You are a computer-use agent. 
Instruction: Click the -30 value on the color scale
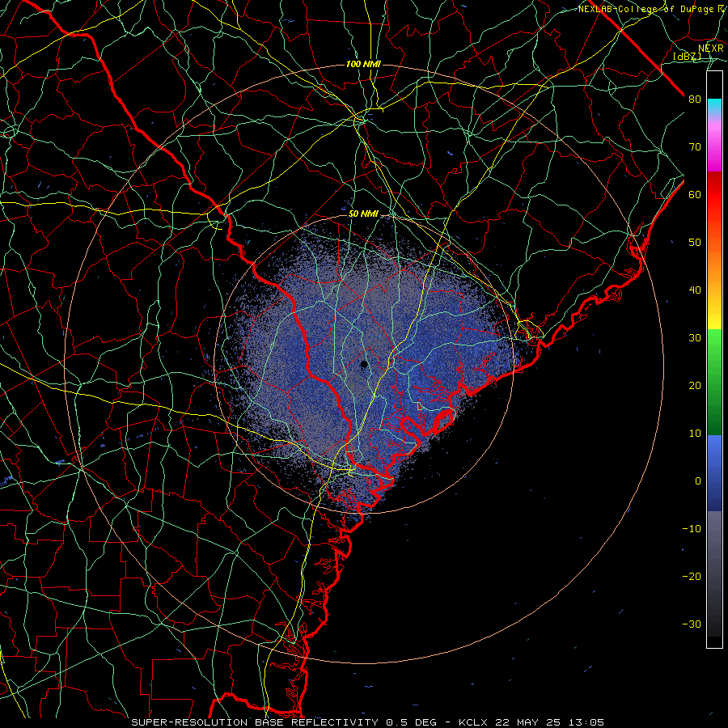pyautogui.click(x=692, y=624)
